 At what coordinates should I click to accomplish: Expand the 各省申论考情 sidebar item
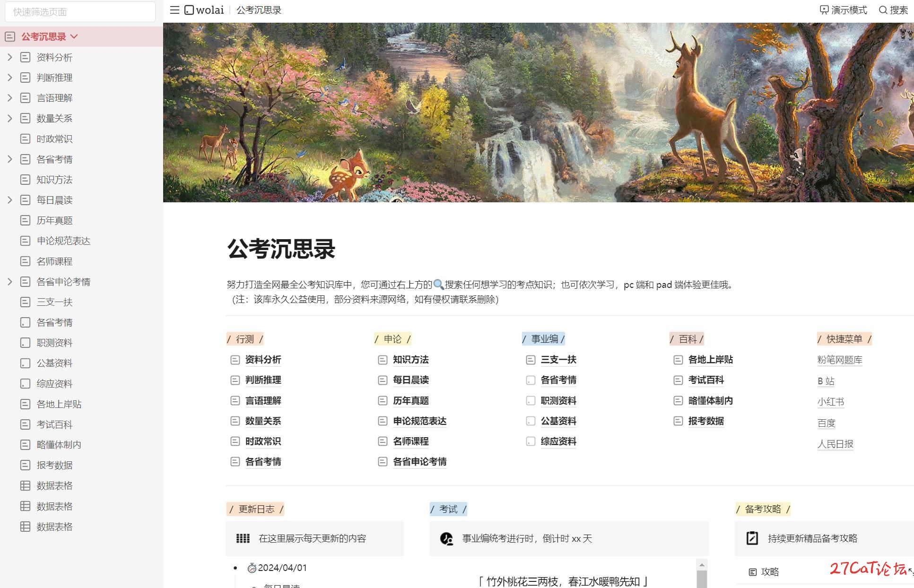click(x=9, y=282)
